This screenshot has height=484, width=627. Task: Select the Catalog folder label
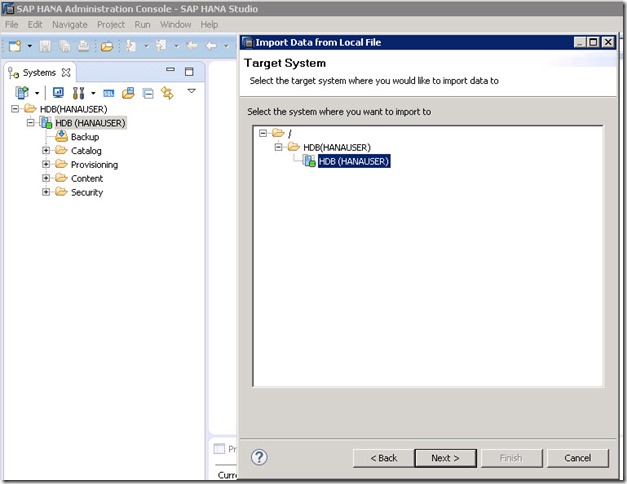point(86,151)
